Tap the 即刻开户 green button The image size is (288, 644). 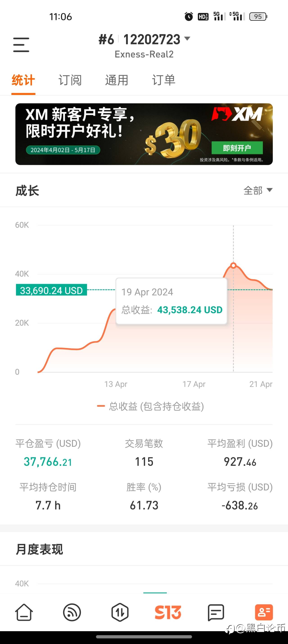click(x=237, y=148)
